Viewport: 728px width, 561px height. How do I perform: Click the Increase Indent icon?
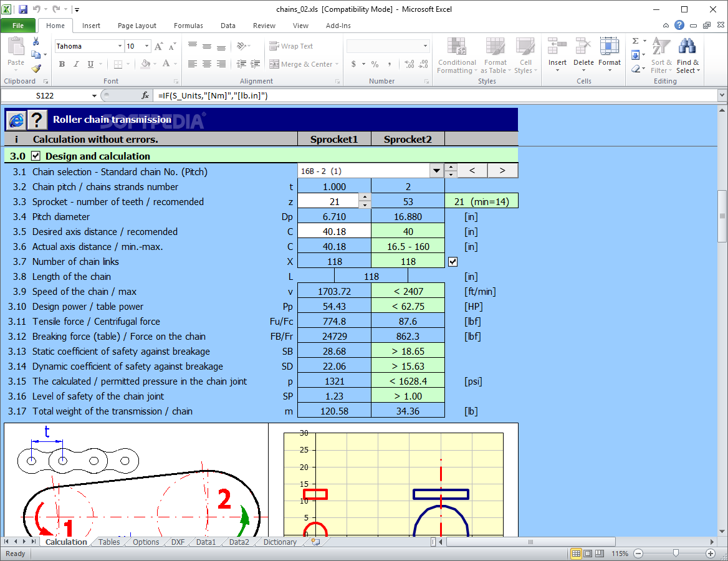[256, 64]
